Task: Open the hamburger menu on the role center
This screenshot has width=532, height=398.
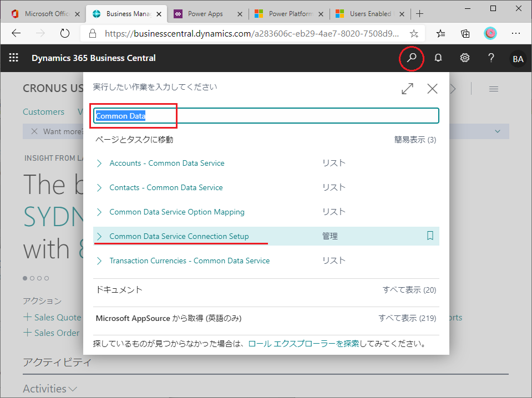Action: (x=494, y=89)
